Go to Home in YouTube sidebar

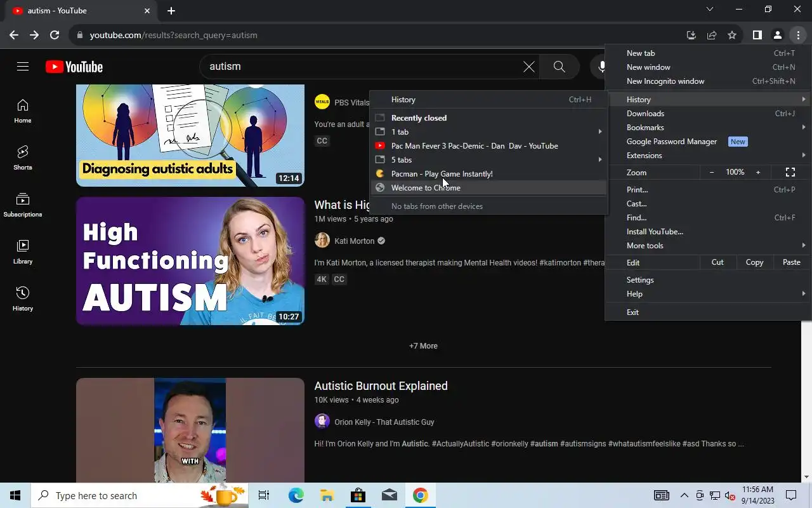click(23, 111)
